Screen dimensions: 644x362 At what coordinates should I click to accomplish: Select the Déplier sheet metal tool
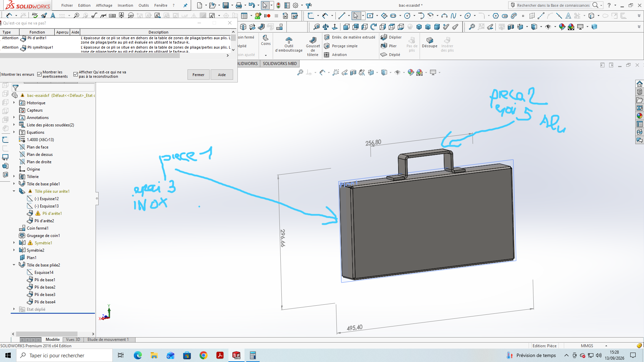[x=391, y=37]
